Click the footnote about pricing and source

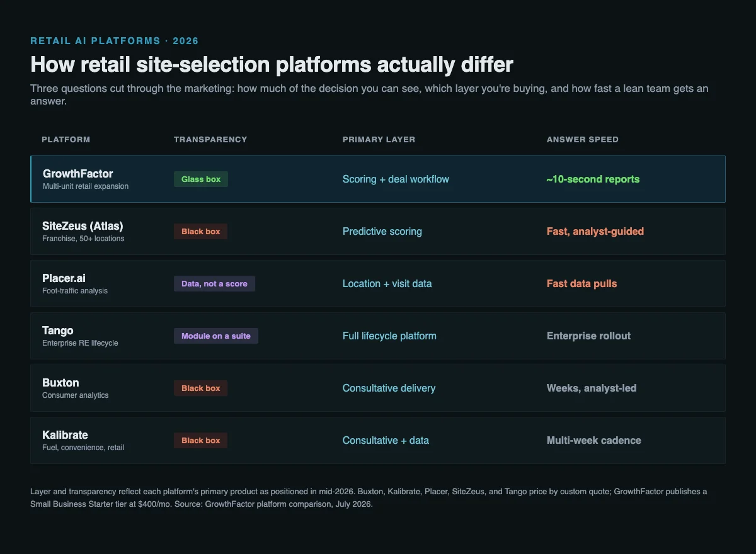tap(369, 497)
